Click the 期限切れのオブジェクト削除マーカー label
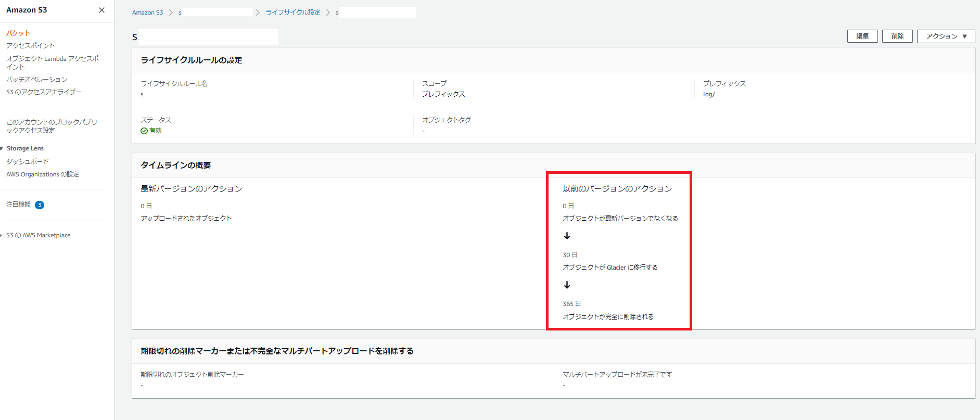This screenshot has width=980, height=420. pos(192,375)
